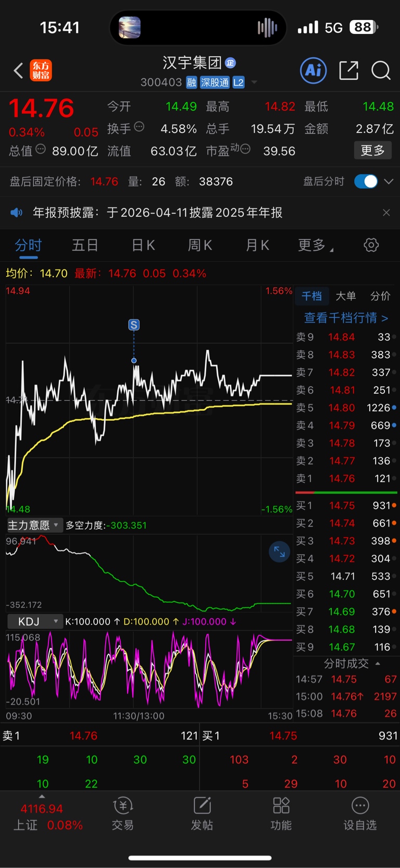Switch to the 周K tab
The width and height of the screenshot is (400, 868).
pos(200,245)
